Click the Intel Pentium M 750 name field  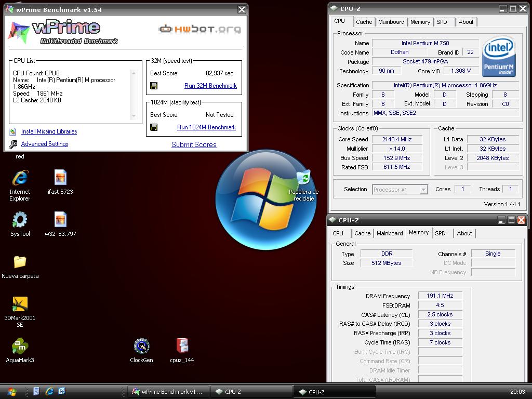click(x=425, y=43)
